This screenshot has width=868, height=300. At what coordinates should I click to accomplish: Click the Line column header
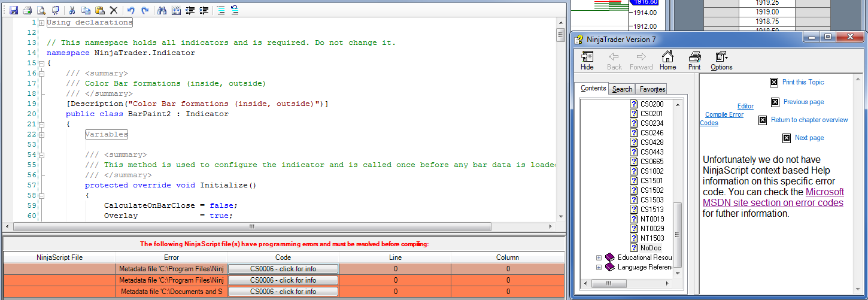[x=395, y=257]
